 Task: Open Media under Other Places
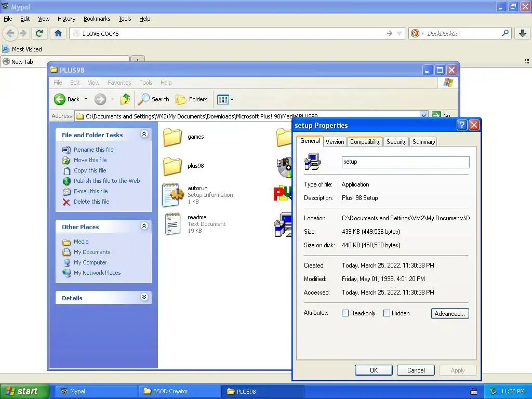81,242
